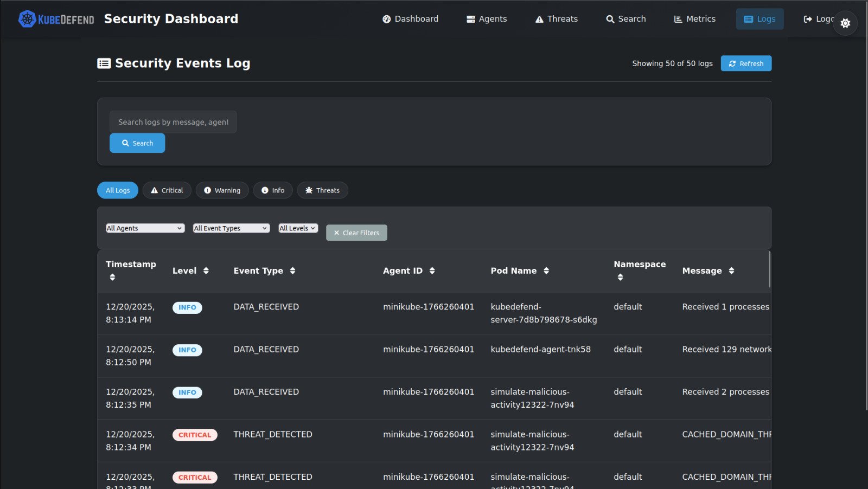Click the table's vertical scrollbar
Viewport: 868px width, 489px height.
coord(769,269)
